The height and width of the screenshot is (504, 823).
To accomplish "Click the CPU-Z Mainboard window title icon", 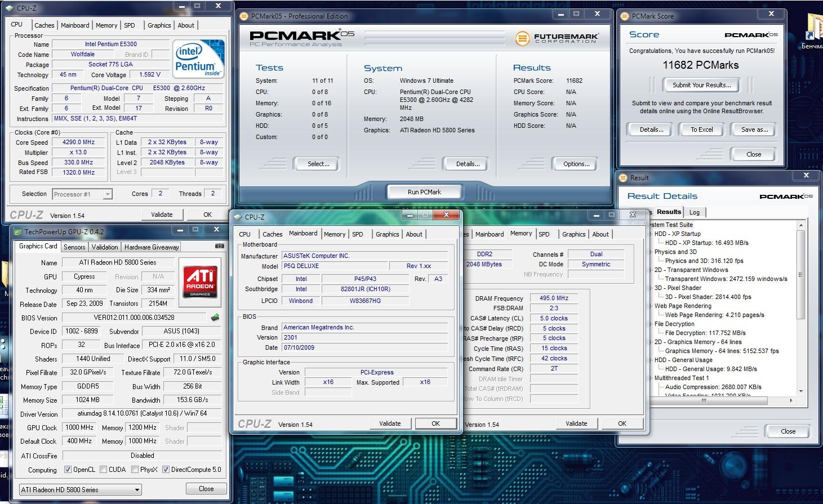I will (x=238, y=217).
